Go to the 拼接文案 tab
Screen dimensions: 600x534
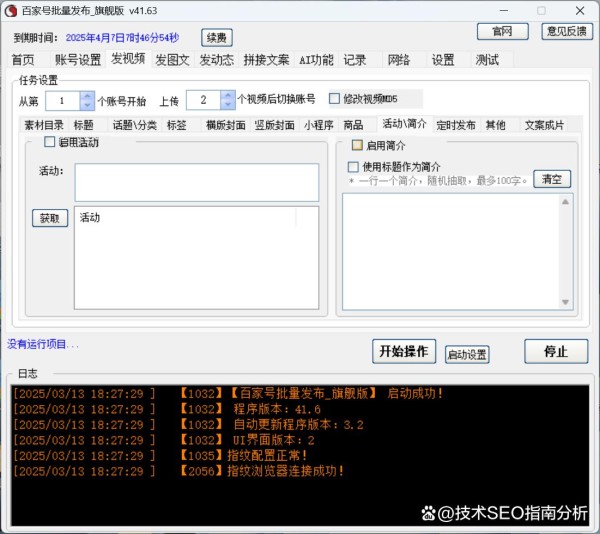click(266, 60)
